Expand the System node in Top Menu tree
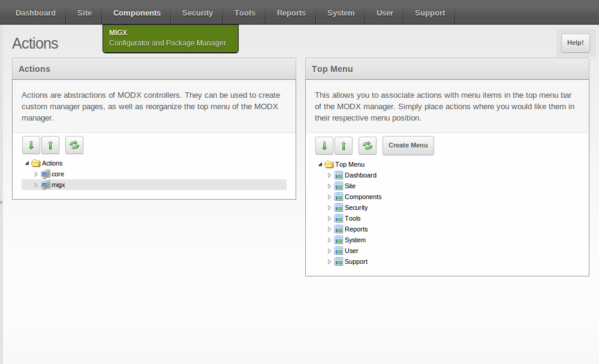 pyautogui.click(x=329, y=240)
